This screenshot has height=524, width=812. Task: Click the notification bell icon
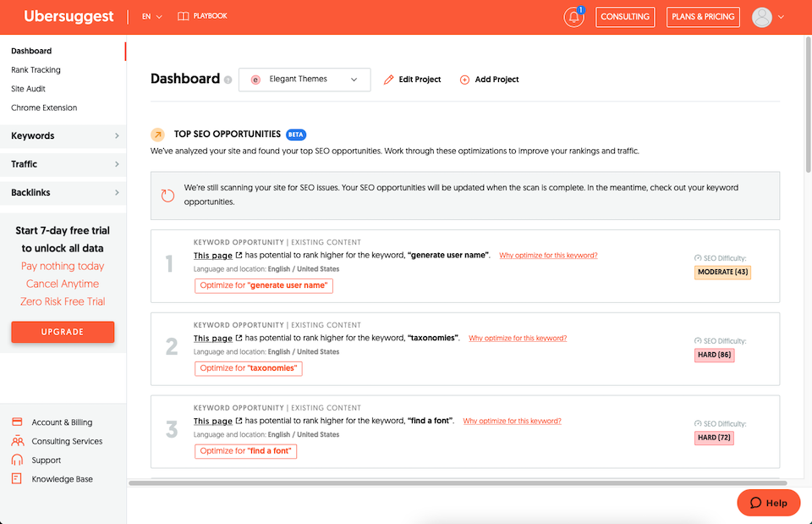[573, 17]
